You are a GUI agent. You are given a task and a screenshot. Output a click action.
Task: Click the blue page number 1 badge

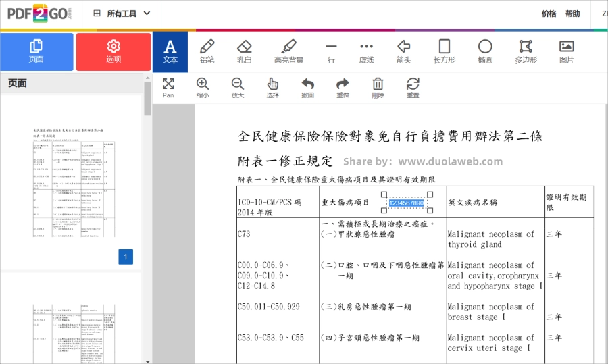(x=126, y=257)
